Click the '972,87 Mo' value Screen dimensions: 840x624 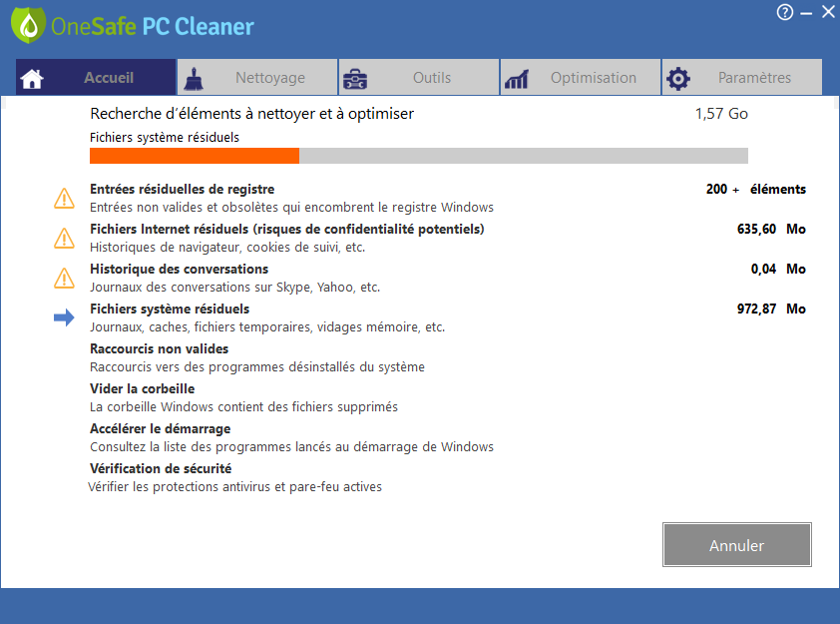[771, 309]
